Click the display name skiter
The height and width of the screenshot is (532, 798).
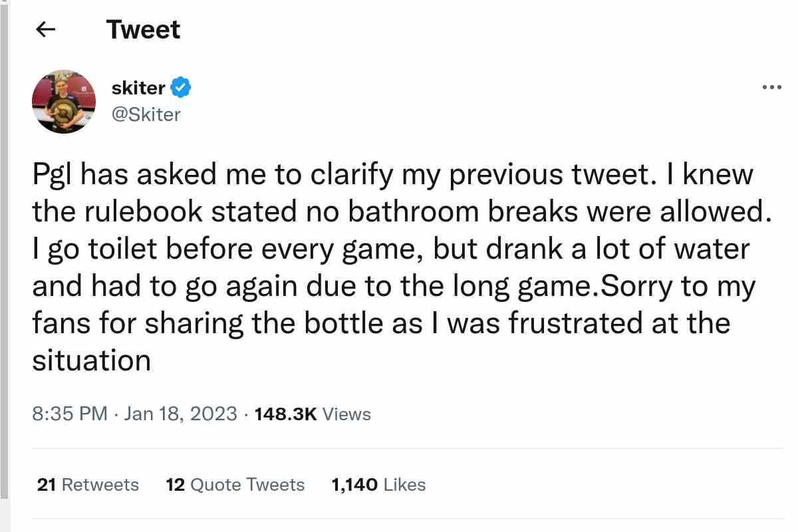[x=138, y=87]
